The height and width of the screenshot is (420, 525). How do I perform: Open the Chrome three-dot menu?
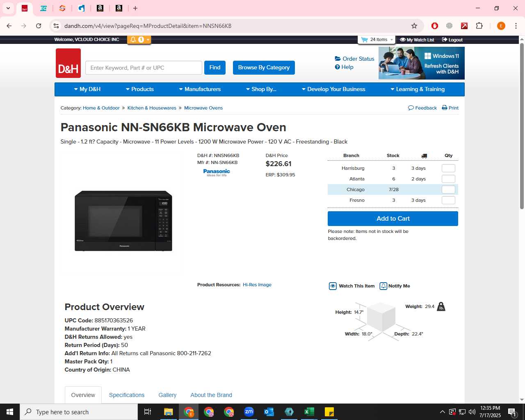516,26
